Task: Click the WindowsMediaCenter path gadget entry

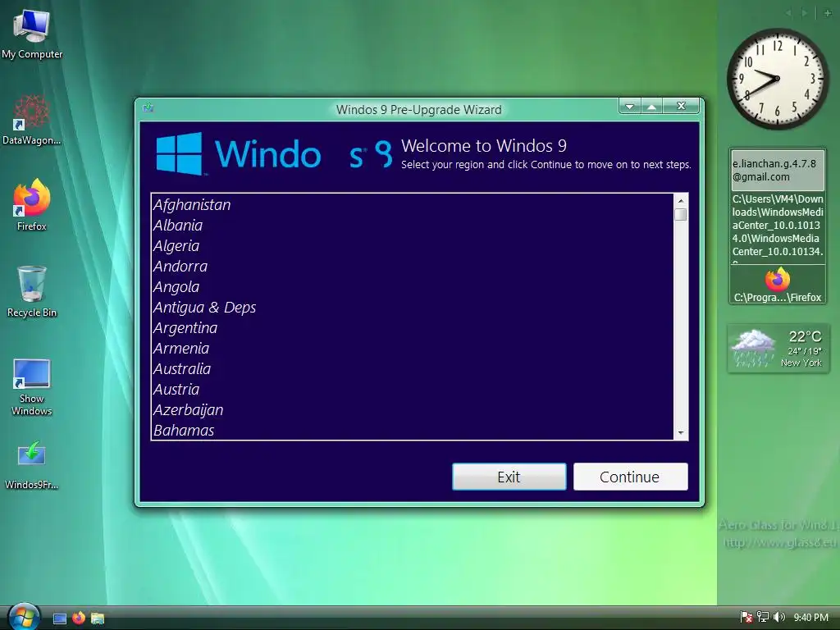Action: click(778, 227)
